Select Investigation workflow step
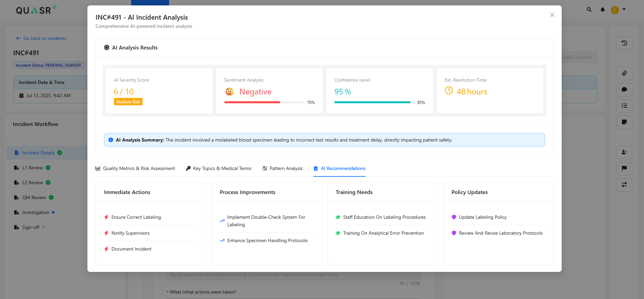Screen dimensions: 644x299 coord(36,212)
